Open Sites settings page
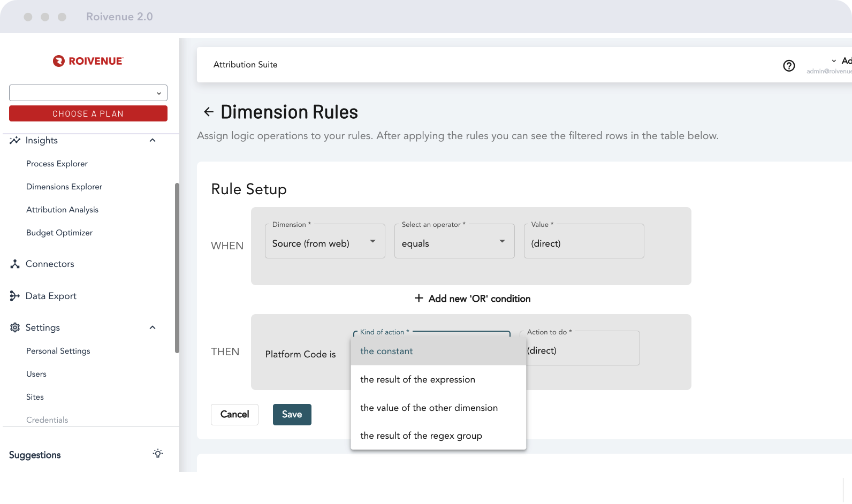Screen dimensions: 852x504 click(35, 397)
